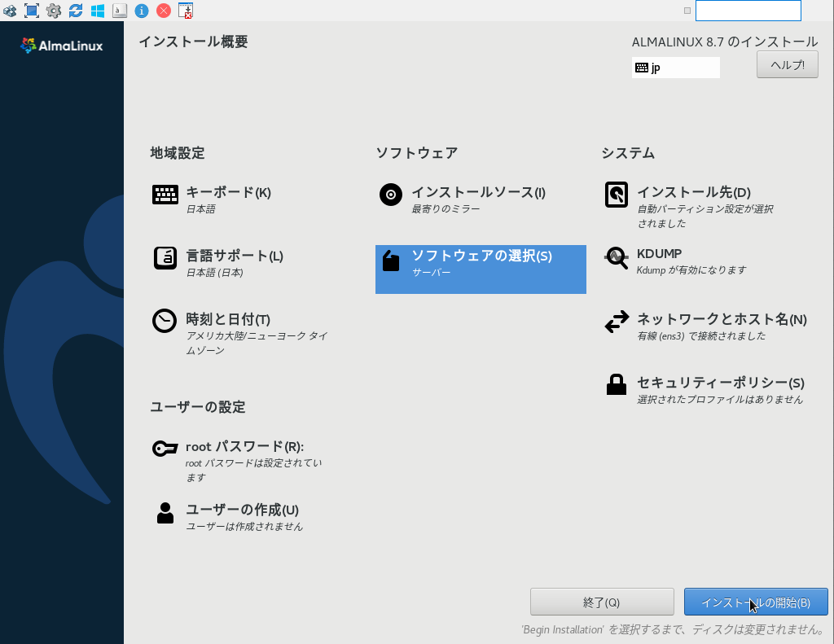This screenshot has width=834, height=644.
Task: Click the padlock security policy icon
Action: (x=617, y=384)
